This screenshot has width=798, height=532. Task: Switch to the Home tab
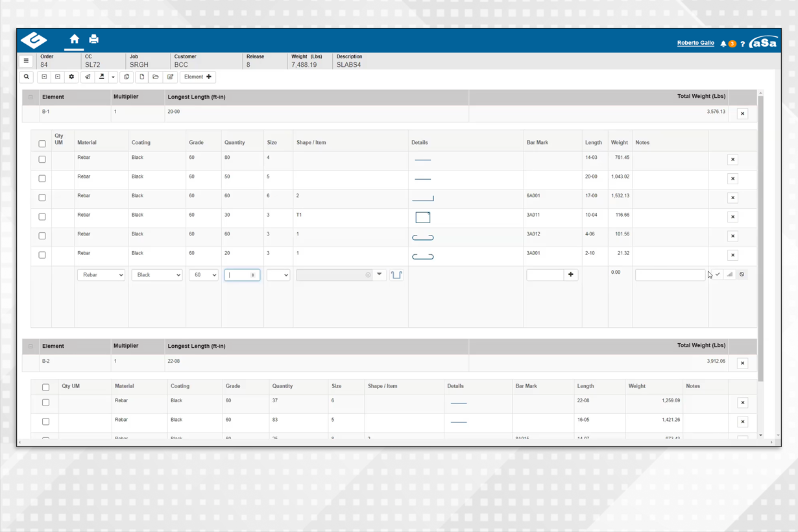pos(74,39)
